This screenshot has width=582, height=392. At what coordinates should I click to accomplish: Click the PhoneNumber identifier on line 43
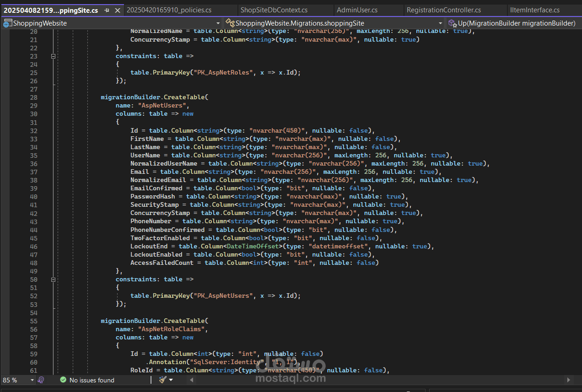pyautogui.click(x=151, y=221)
